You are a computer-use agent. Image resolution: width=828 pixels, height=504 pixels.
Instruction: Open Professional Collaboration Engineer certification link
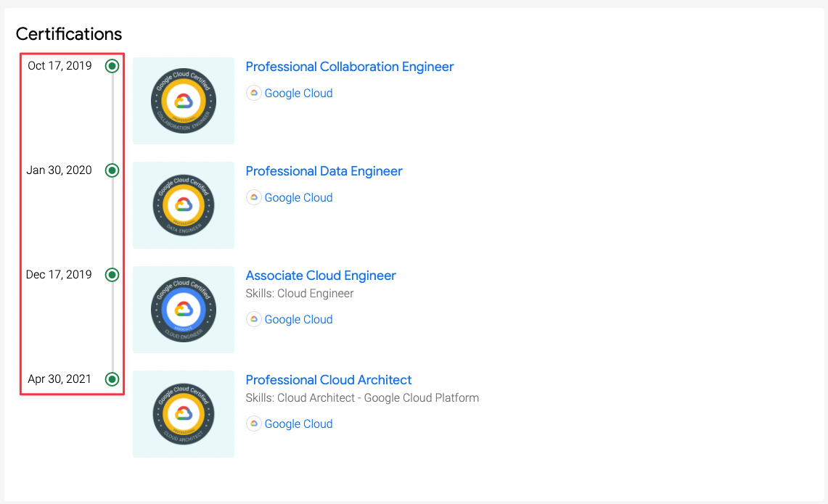pos(350,67)
